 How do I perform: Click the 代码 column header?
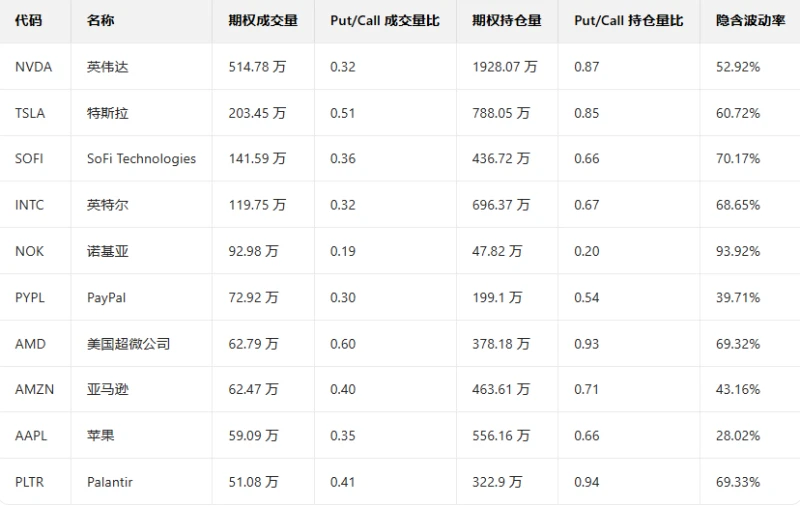coord(29,20)
